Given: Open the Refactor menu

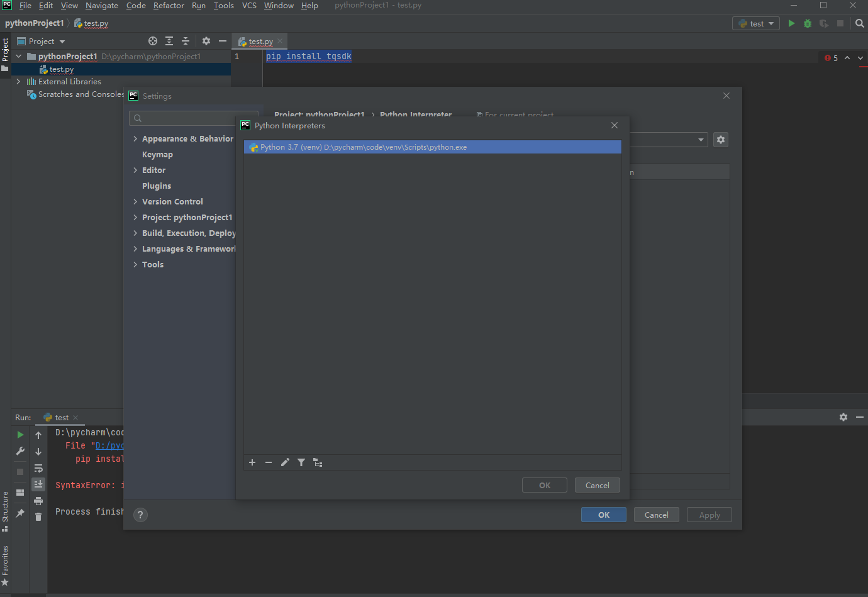Looking at the screenshot, I should point(169,6).
